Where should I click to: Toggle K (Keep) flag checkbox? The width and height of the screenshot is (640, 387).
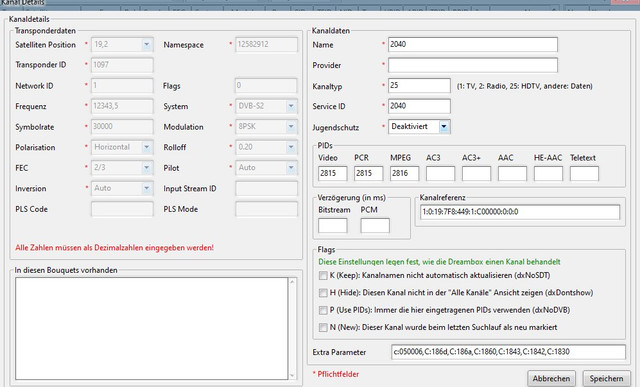[323, 276]
